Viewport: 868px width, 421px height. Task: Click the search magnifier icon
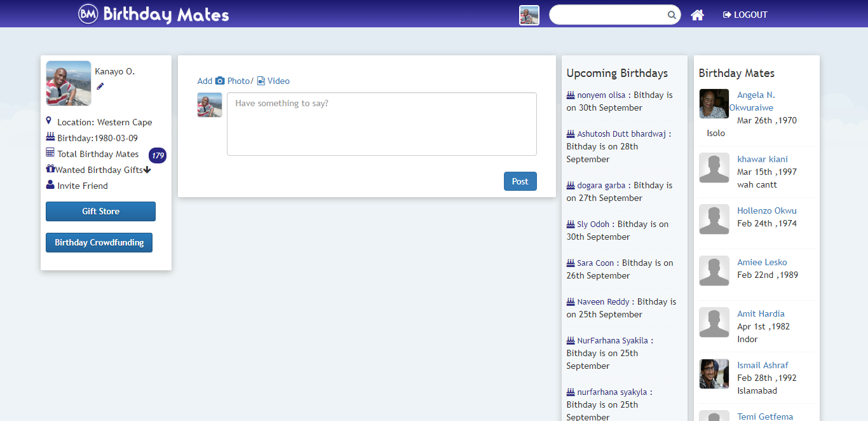click(672, 15)
